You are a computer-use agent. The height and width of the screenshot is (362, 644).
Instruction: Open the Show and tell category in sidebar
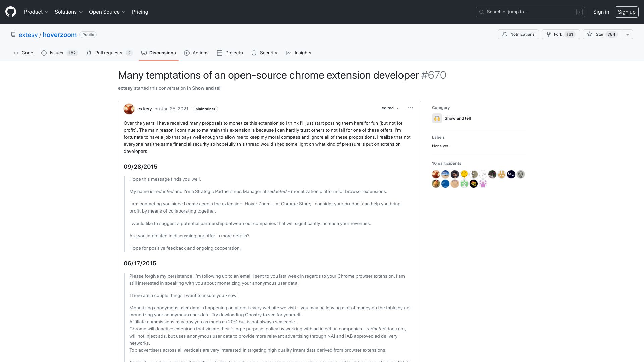(x=458, y=118)
